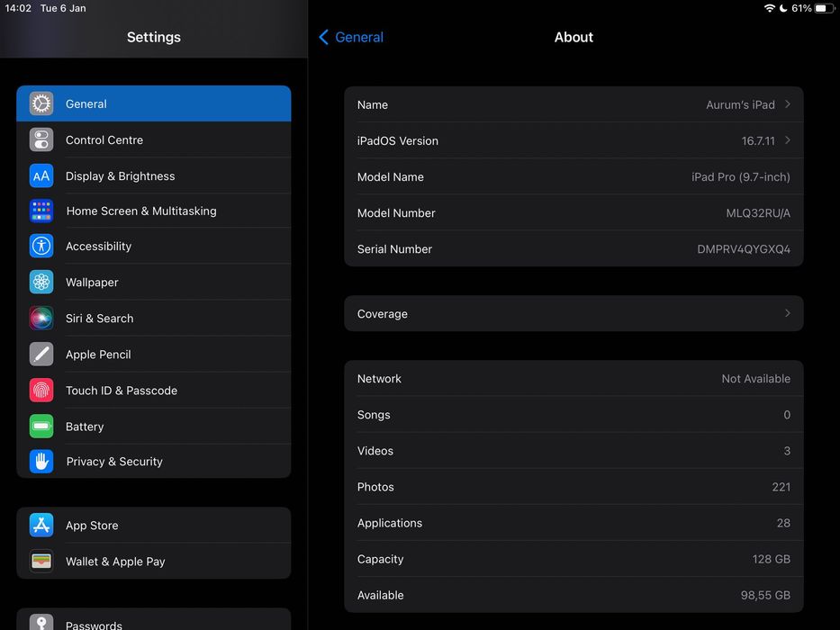Tap the About page title

(x=574, y=37)
